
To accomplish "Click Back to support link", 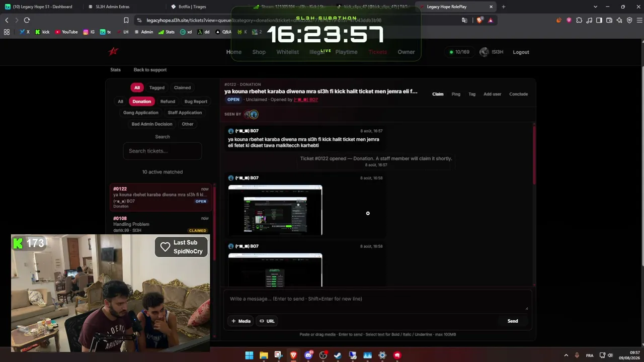I will [150, 70].
